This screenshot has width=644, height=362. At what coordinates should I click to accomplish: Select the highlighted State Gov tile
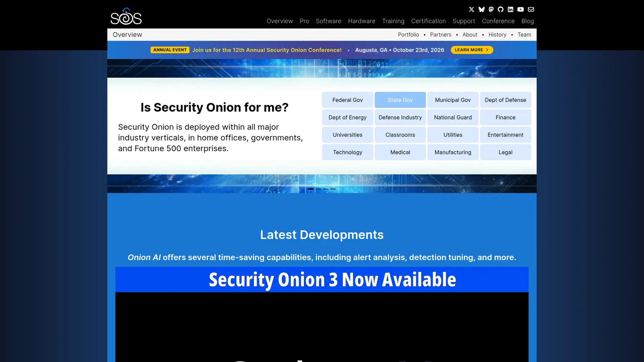coord(400,100)
